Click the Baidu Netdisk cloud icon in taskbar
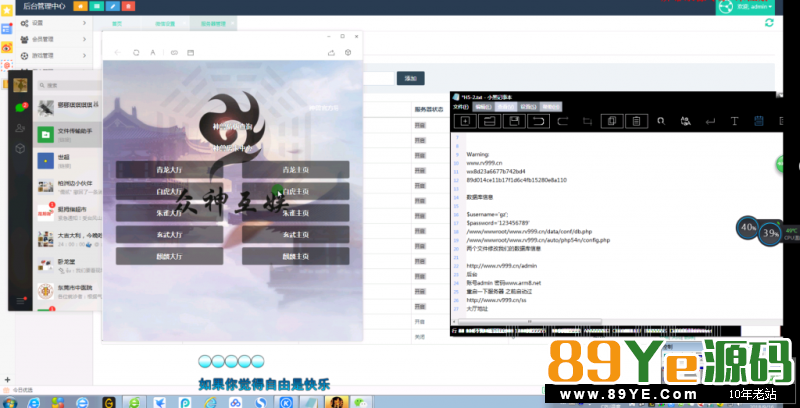This screenshot has height=408, width=800. tap(235, 402)
